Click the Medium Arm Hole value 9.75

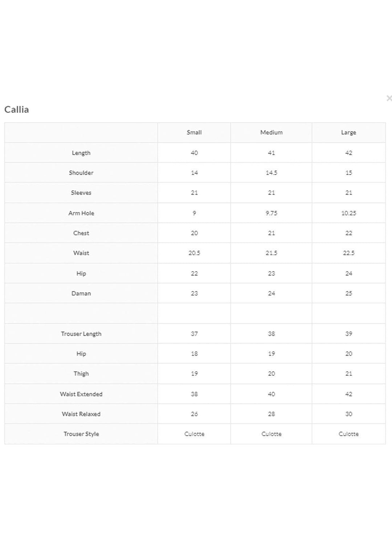click(x=271, y=213)
